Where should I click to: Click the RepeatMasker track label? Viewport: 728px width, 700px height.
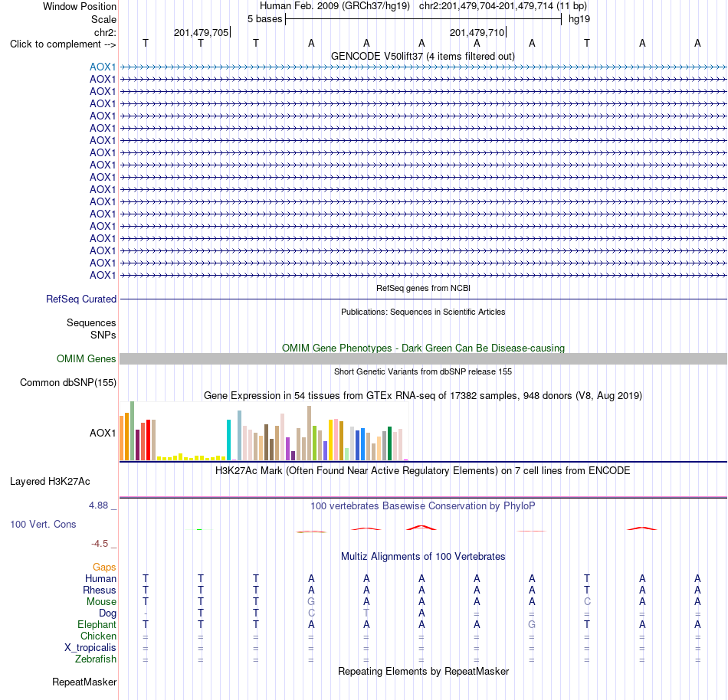[84, 682]
